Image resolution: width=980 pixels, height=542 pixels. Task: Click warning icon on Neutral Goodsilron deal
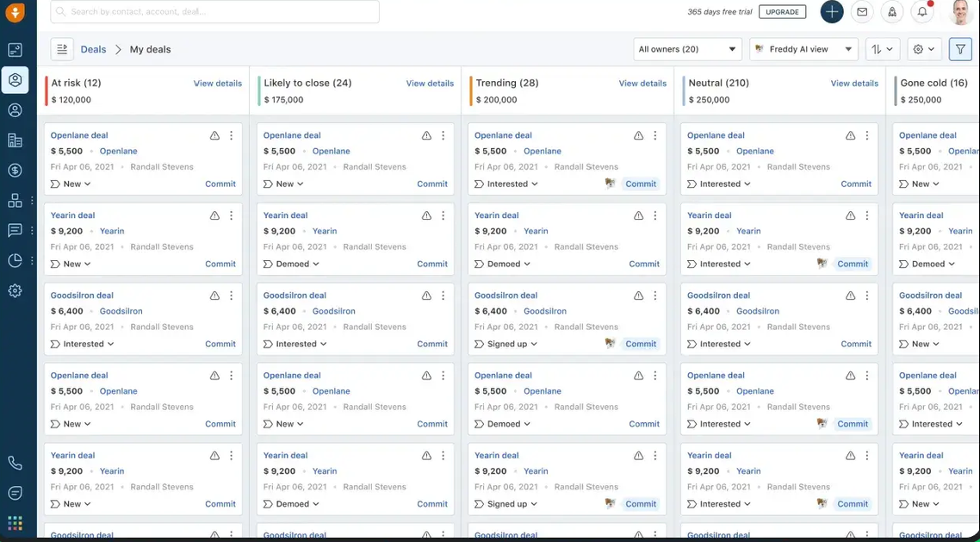pyautogui.click(x=851, y=296)
